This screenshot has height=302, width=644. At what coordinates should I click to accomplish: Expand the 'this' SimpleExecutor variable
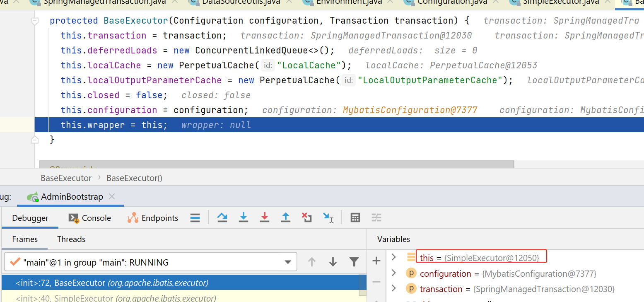[x=394, y=258]
